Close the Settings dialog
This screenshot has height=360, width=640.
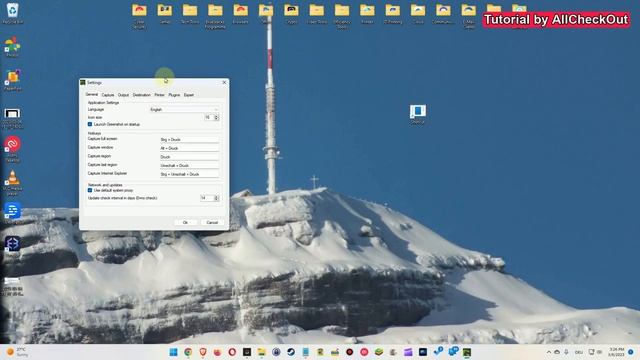click(x=224, y=82)
